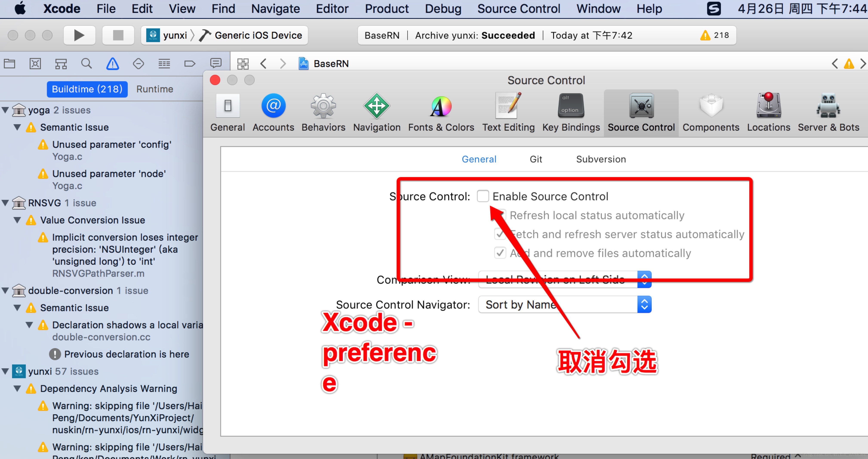
Task: Toggle Fetch and refresh server status automatically
Action: 500,234
